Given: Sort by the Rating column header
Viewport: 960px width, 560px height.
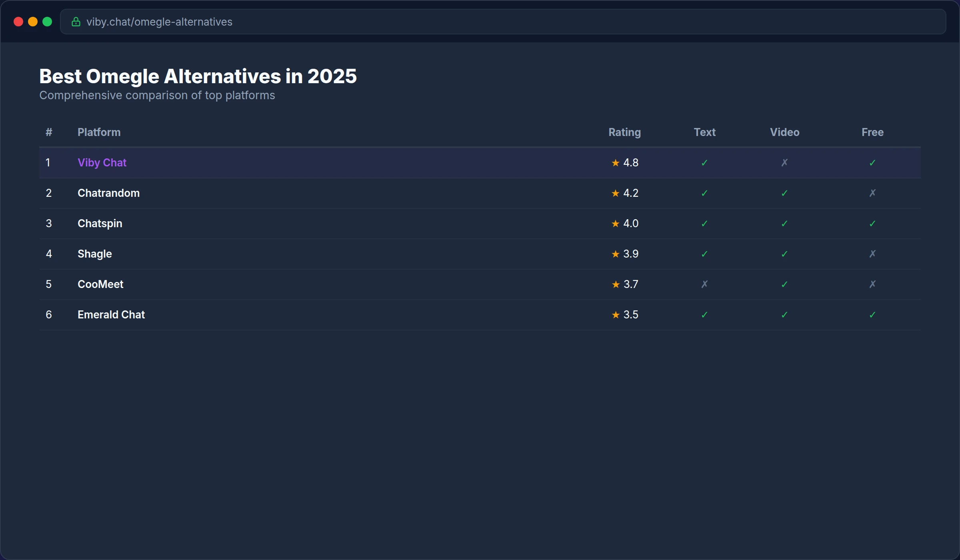Looking at the screenshot, I should click(624, 132).
